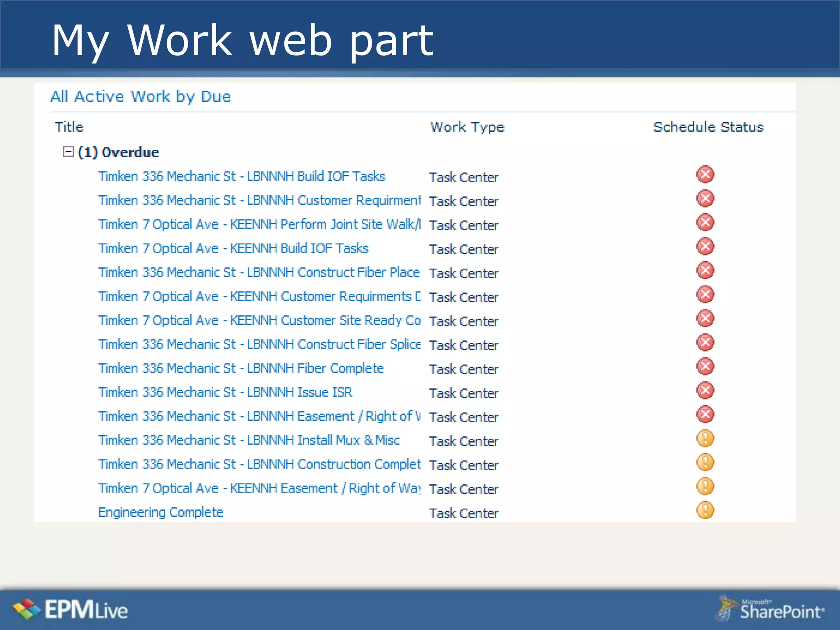
Task: Click red status icon for LBNNNH Fiber Complete
Action: pyautogui.click(x=705, y=366)
